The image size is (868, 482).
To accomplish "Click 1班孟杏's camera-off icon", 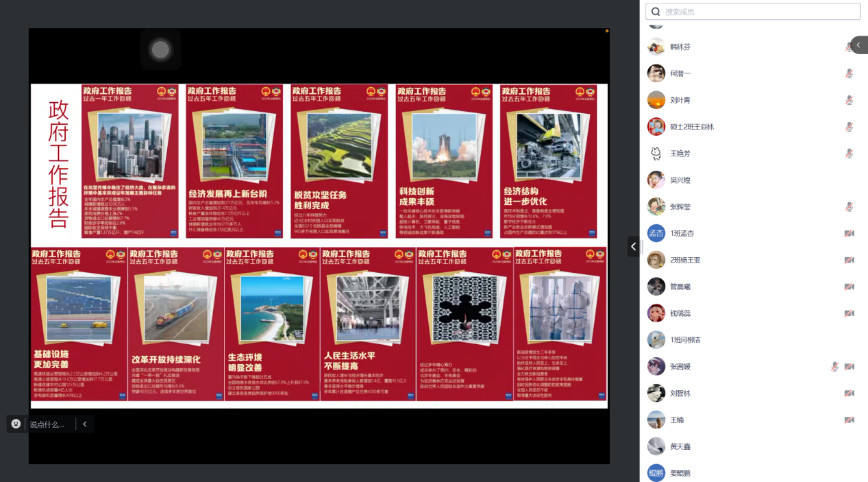I will [849, 233].
